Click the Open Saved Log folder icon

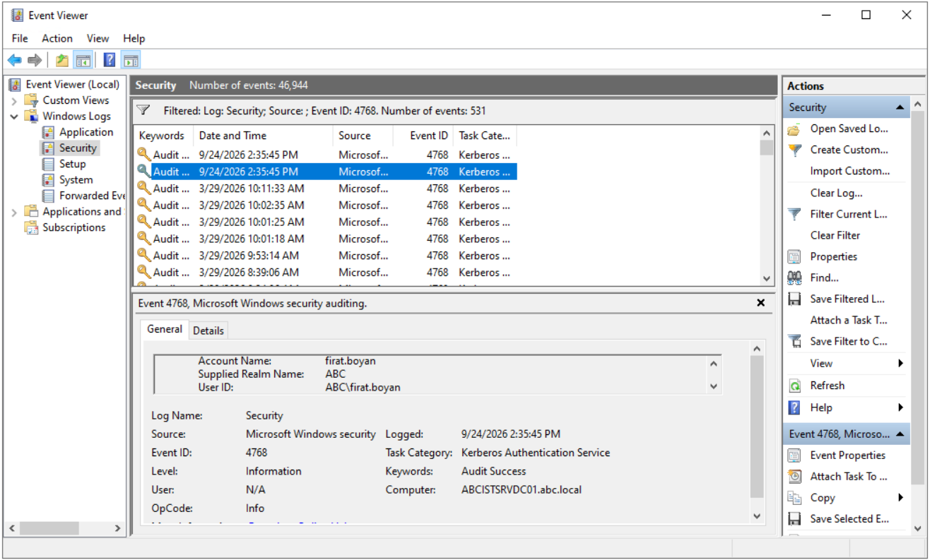pos(794,129)
